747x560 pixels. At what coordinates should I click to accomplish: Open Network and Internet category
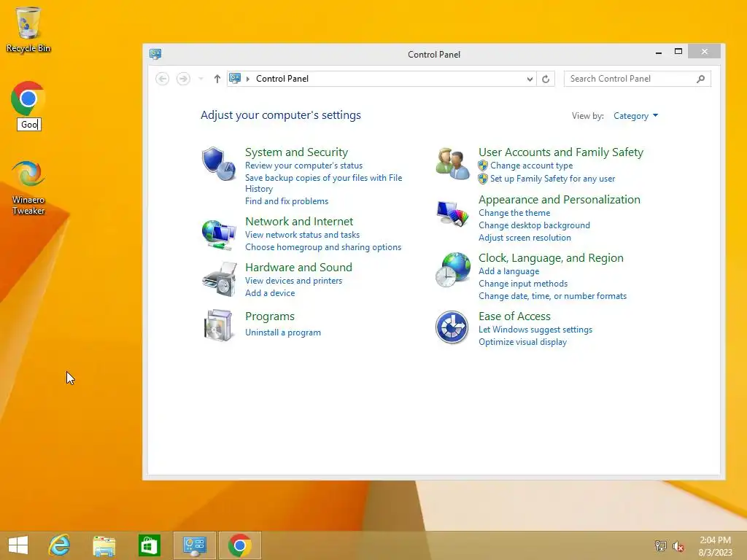[x=298, y=222]
